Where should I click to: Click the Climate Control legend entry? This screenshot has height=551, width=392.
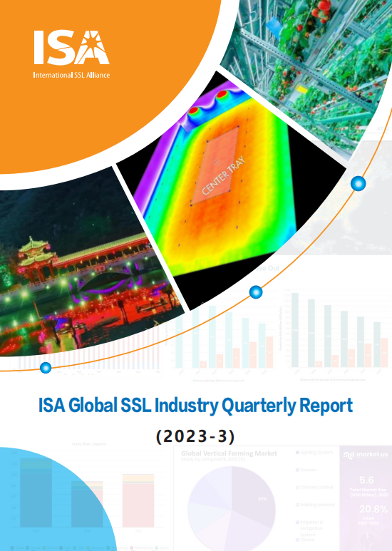315,487
